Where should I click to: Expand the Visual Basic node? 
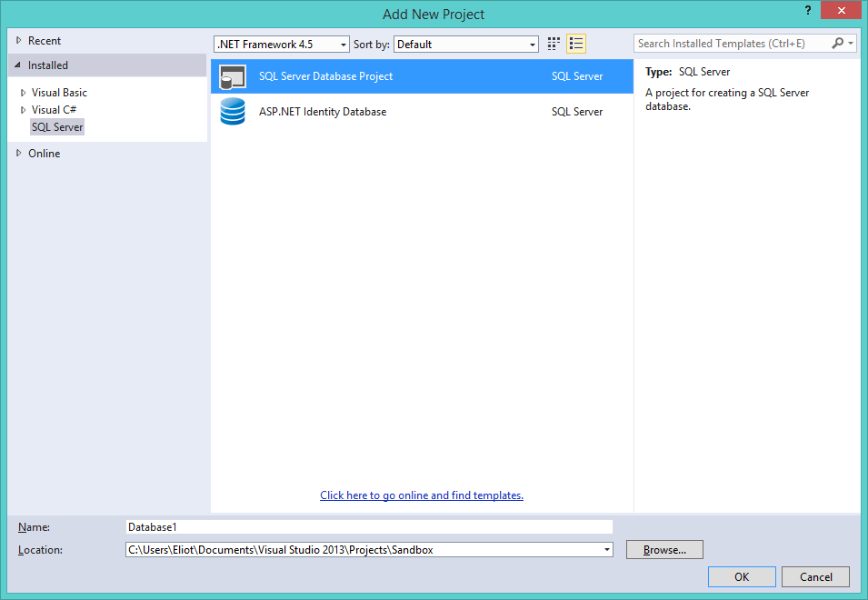coord(23,93)
